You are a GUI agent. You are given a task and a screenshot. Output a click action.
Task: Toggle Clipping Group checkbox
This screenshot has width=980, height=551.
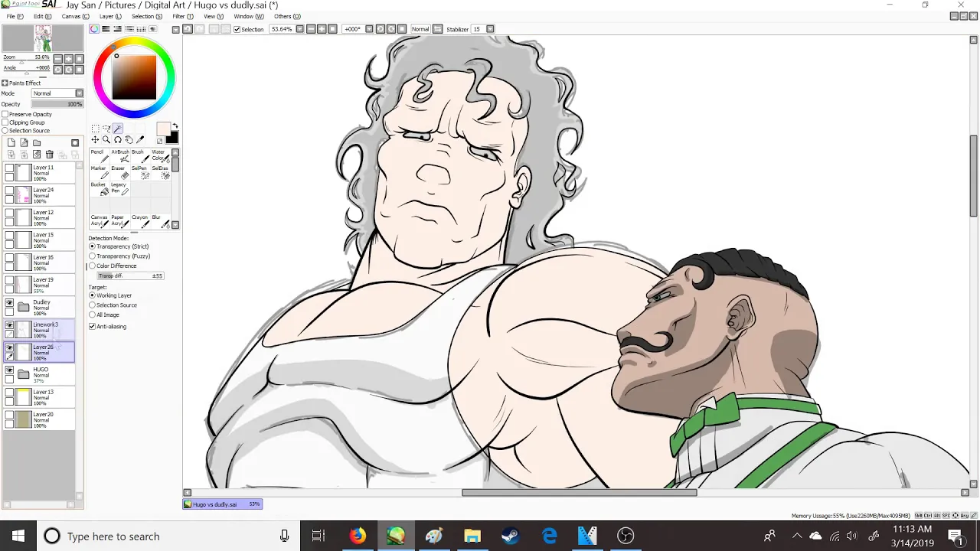pos(5,122)
